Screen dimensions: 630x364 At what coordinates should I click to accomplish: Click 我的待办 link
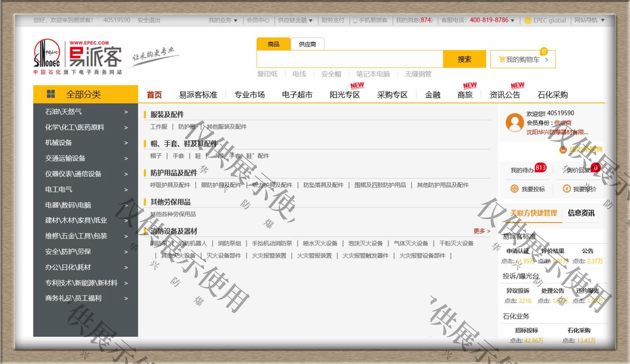(x=522, y=170)
